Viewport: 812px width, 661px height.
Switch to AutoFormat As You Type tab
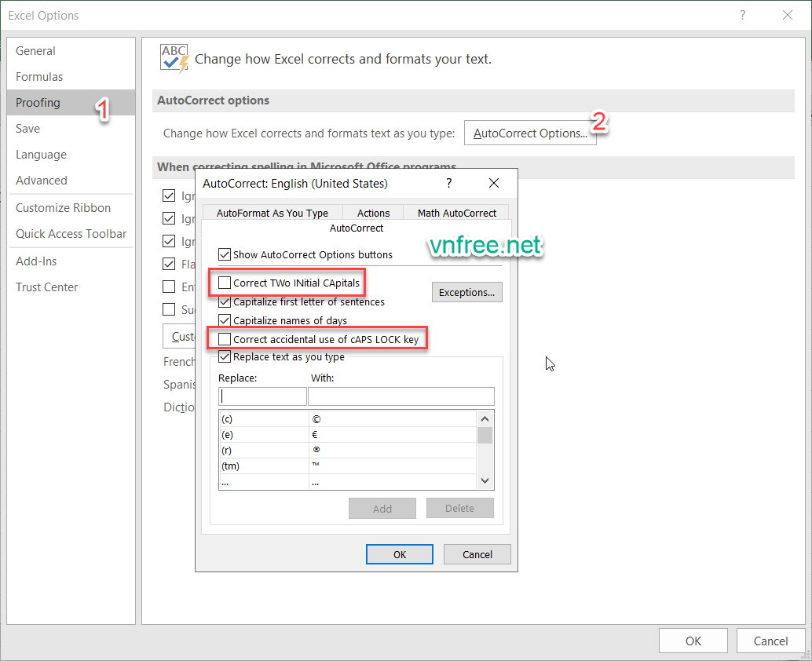(272, 213)
